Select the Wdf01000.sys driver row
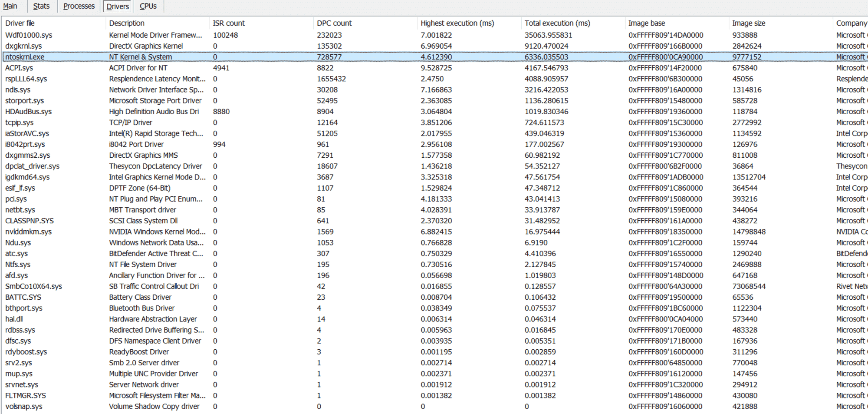The height and width of the screenshot is (414, 868). click(x=435, y=35)
